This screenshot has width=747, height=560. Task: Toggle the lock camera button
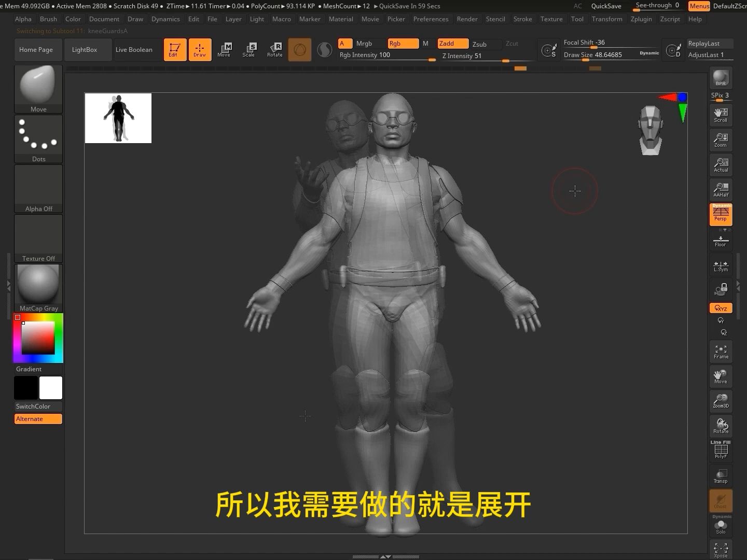coord(721,289)
